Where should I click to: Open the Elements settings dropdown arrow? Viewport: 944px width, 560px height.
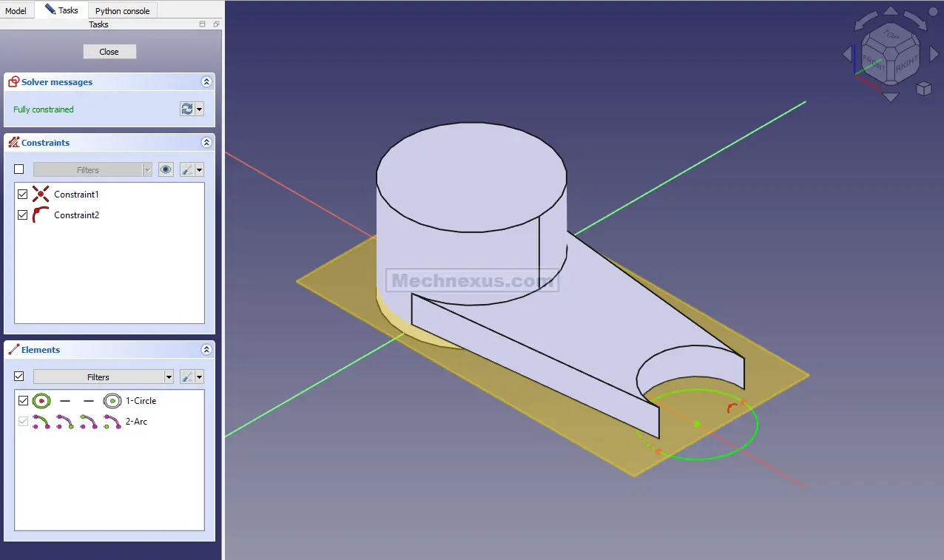199,377
